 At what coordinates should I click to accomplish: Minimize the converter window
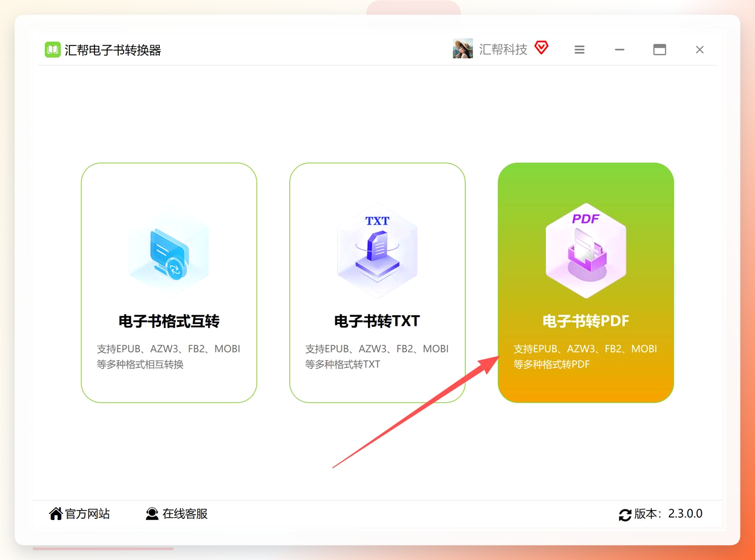[620, 49]
